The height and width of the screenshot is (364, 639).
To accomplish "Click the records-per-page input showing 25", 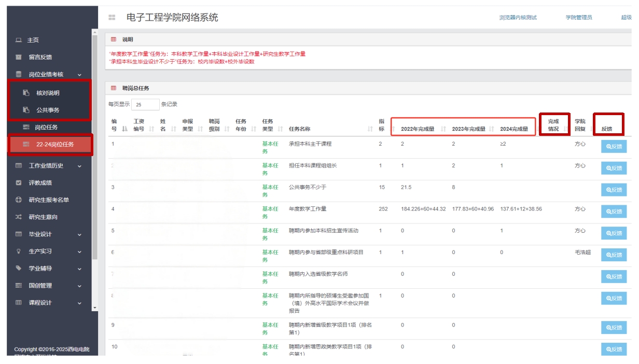I will [145, 105].
